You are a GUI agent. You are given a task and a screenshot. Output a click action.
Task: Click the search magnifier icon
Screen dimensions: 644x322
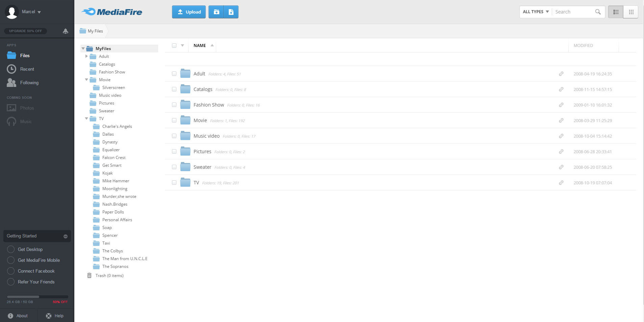[598, 12]
